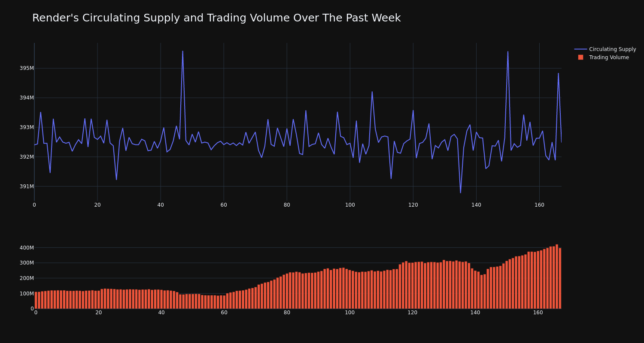The image size is (644, 343).
Task: Click the 100M label on volume axis
Action: 27,294
